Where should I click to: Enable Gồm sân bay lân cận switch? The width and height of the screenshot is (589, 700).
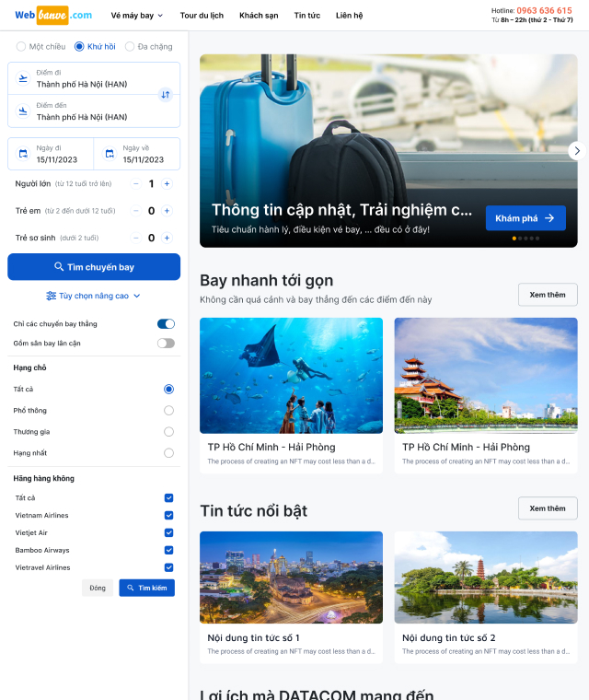click(166, 344)
